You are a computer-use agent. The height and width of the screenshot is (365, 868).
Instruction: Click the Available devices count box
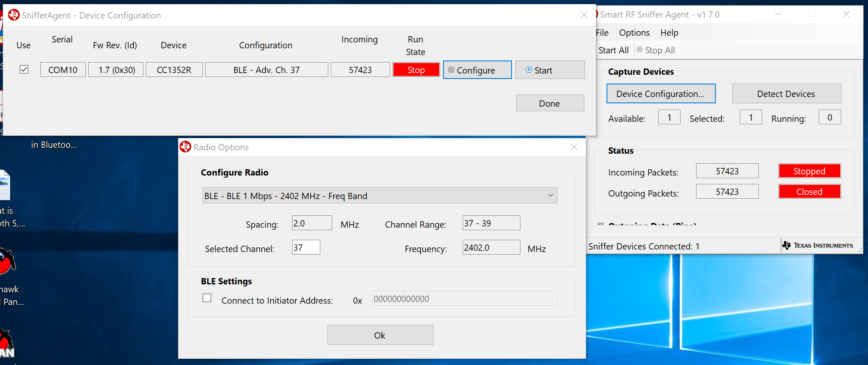tap(669, 117)
